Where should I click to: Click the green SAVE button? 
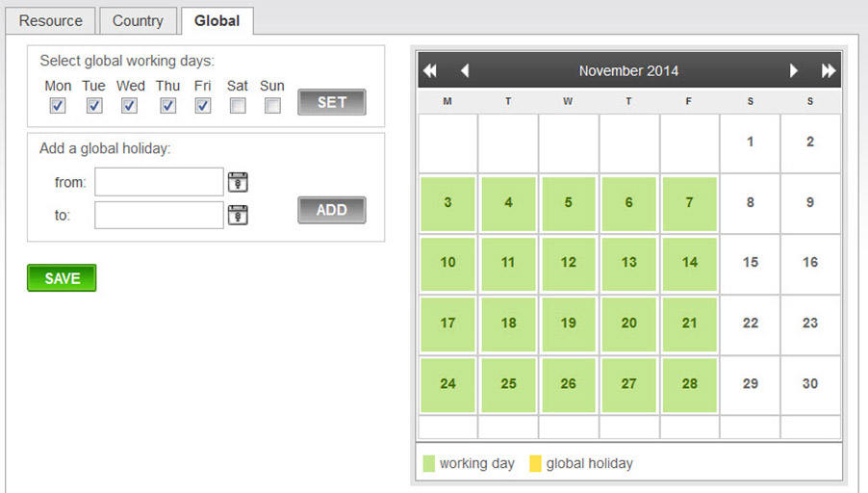click(62, 277)
